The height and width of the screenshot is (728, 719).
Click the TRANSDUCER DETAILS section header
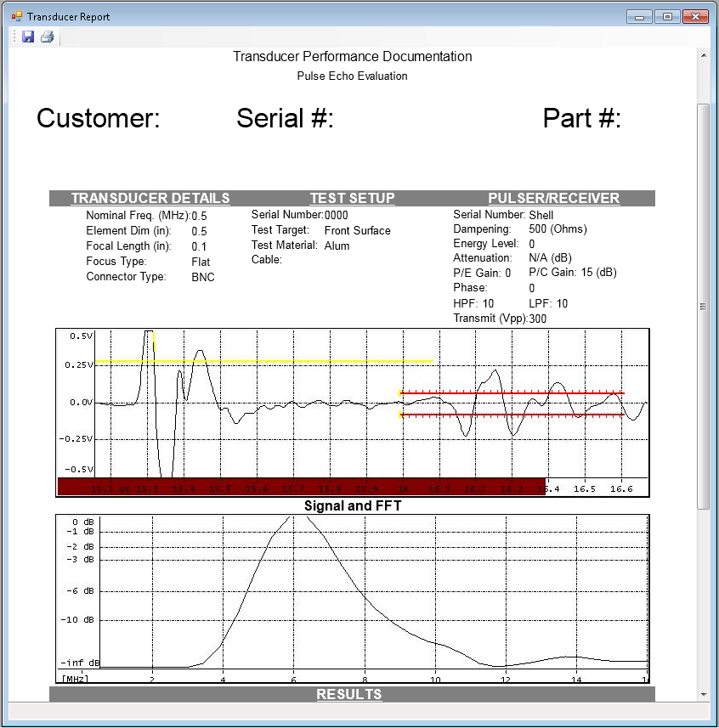(150, 198)
